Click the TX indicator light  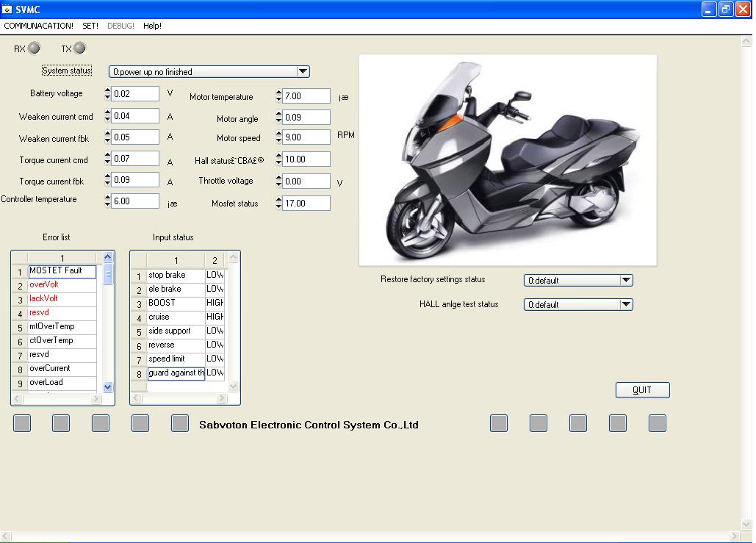tap(79, 48)
